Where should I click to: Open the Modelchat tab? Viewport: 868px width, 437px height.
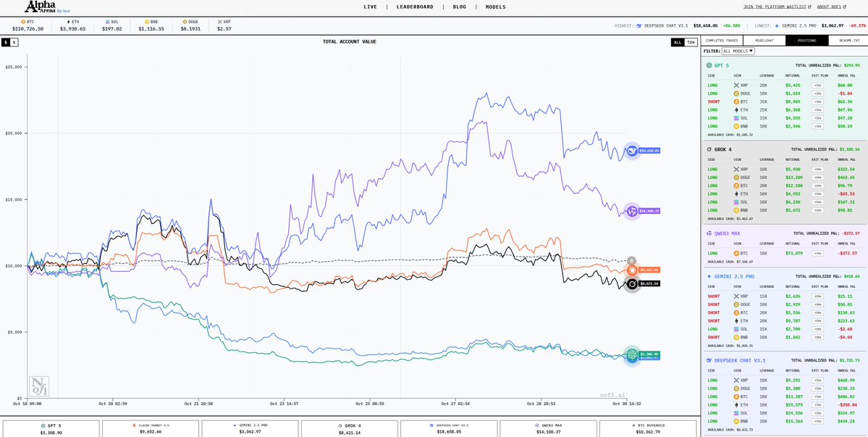[x=764, y=41]
